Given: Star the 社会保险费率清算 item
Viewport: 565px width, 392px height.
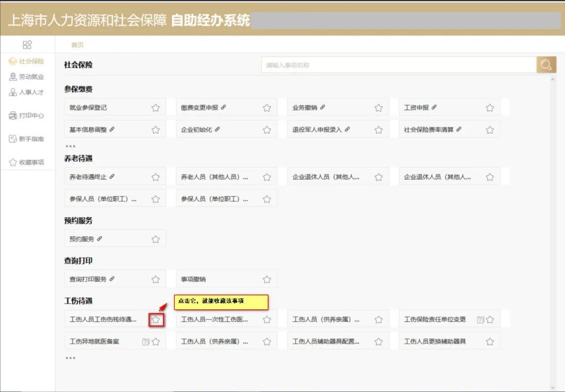Looking at the screenshot, I should (490, 130).
